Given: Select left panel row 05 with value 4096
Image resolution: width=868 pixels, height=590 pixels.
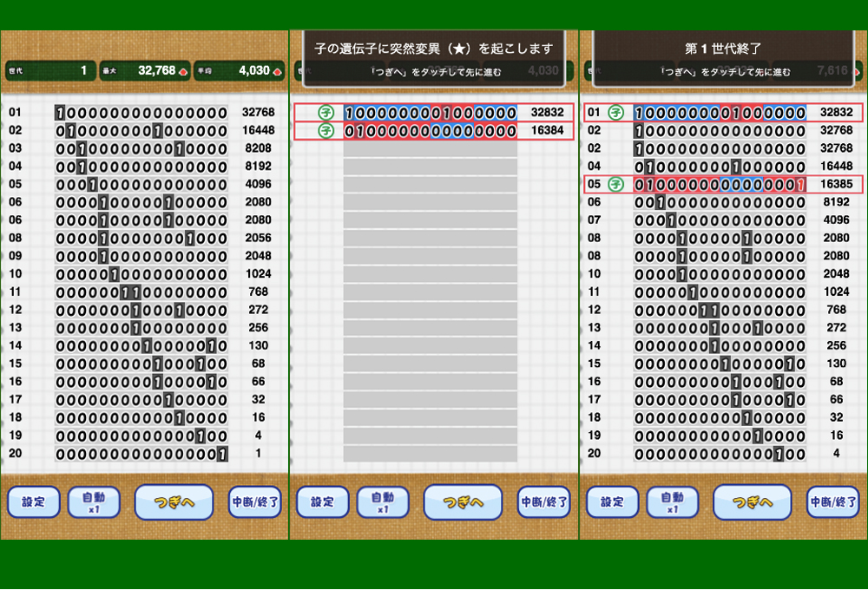Looking at the screenshot, I should click(141, 184).
